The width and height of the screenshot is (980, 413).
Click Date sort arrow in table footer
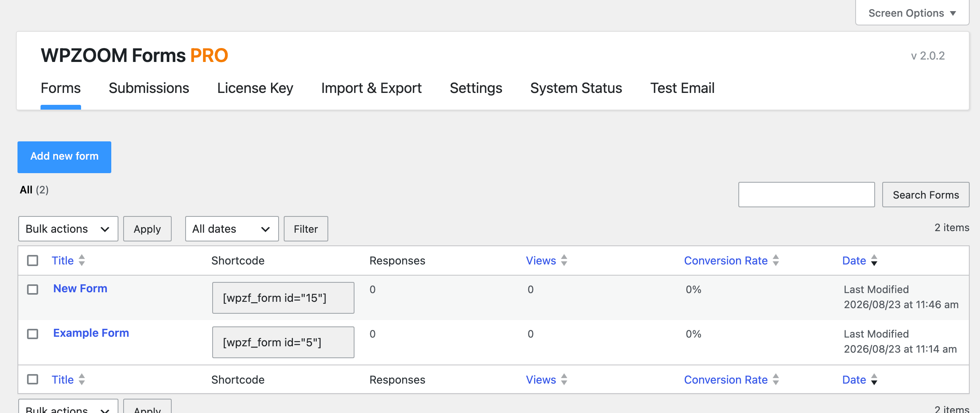874,380
